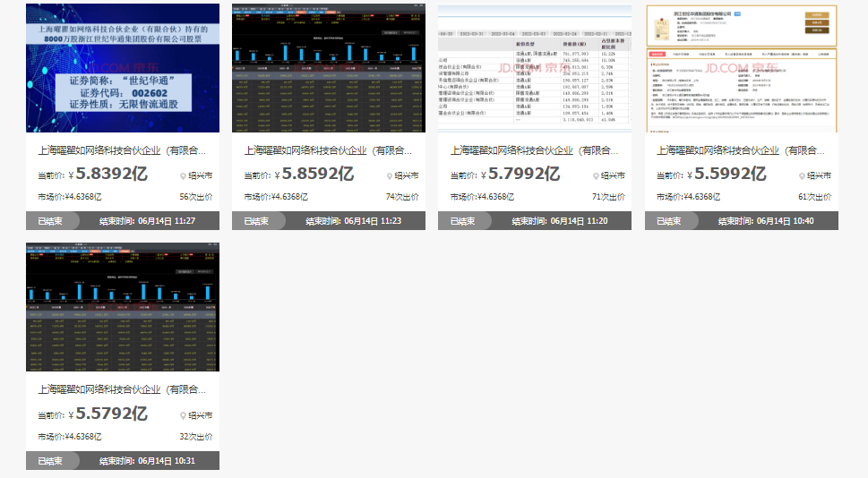The image size is (868, 478).
Task: Open the 5.8592亿 auction thumbnail image
Action: (x=328, y=68)
